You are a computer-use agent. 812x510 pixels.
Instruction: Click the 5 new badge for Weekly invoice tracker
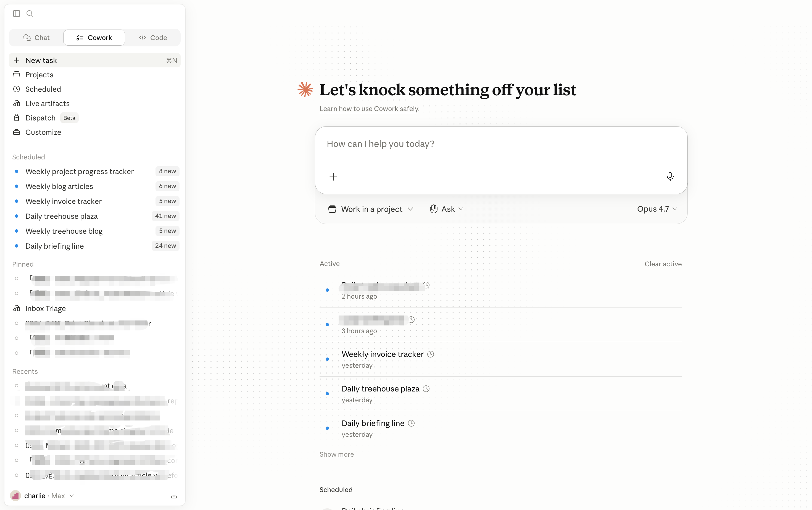click(167, 201)
